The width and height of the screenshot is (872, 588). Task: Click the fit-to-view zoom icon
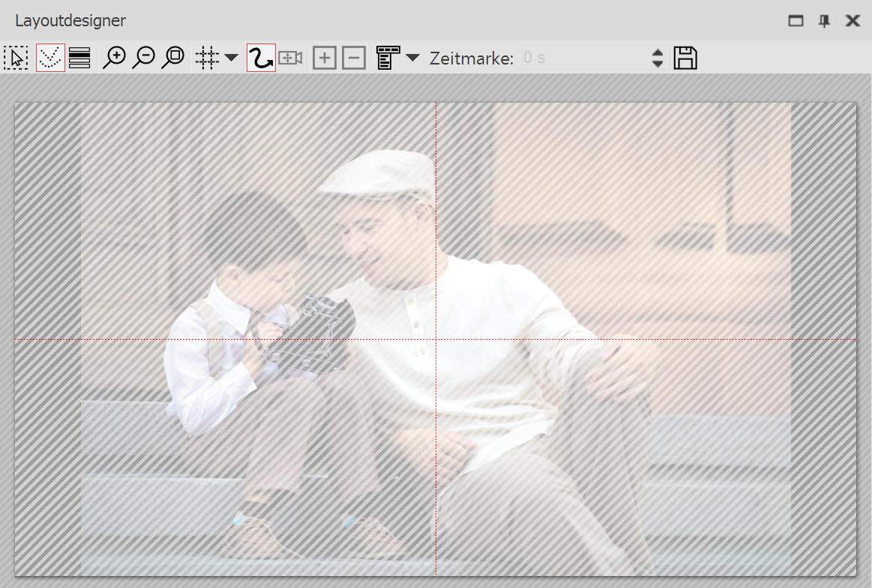[x=173, y=57]
